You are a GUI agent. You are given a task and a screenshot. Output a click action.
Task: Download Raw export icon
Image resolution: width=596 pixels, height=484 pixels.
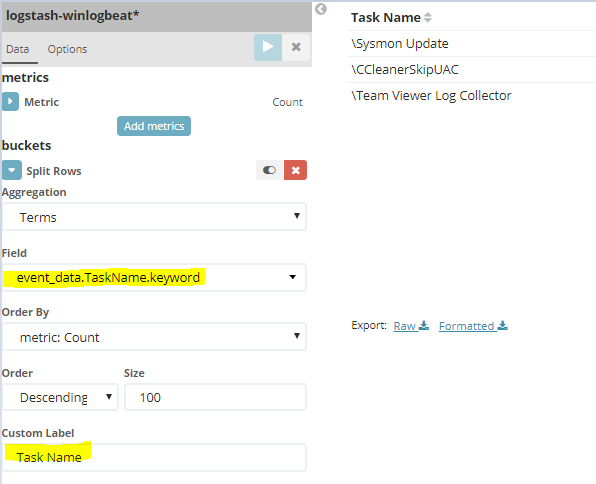coord(424,326)
